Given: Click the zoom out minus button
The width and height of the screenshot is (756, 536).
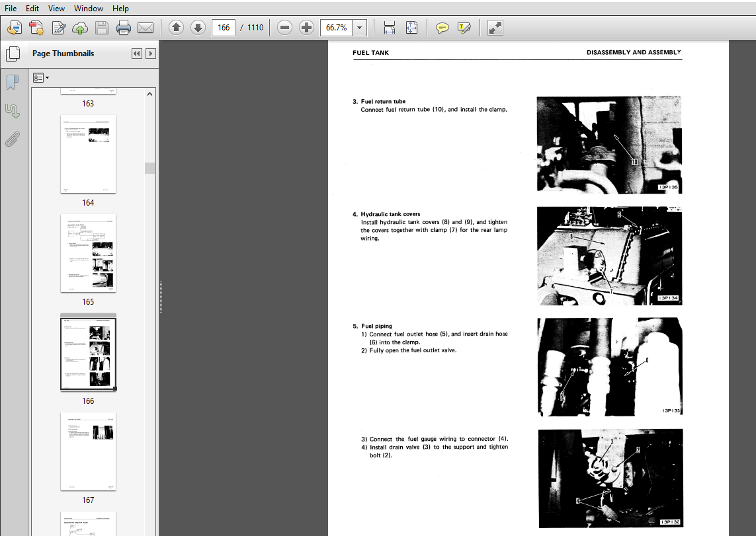Looking at the screenshot, I should tap(285, 28).
